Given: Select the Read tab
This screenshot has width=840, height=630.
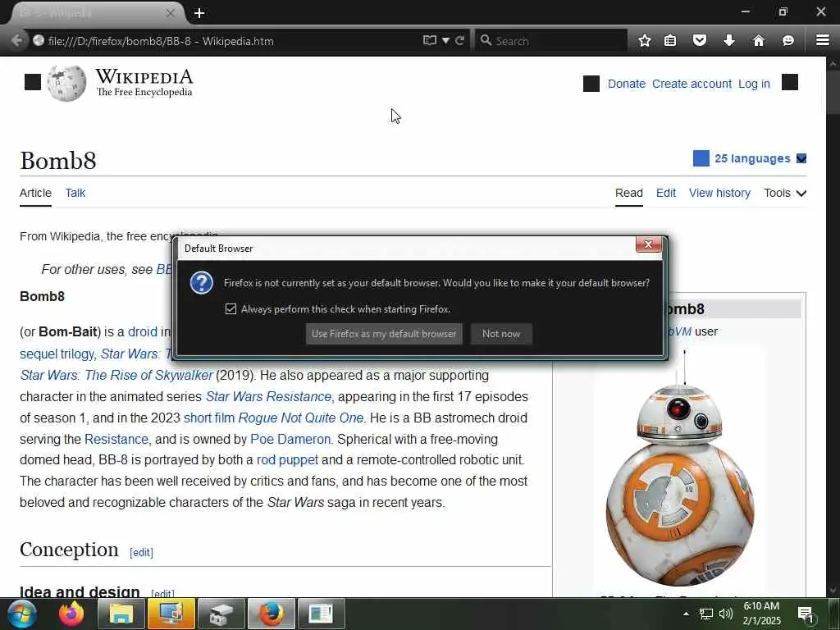Looking at the screenshot, I should coord(629,193).
